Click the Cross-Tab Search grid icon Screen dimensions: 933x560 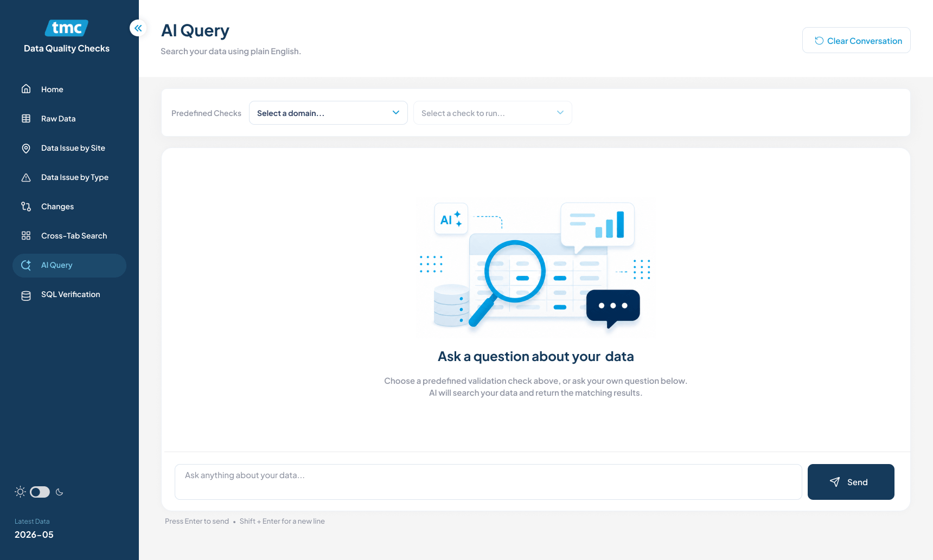click(26, 236)
